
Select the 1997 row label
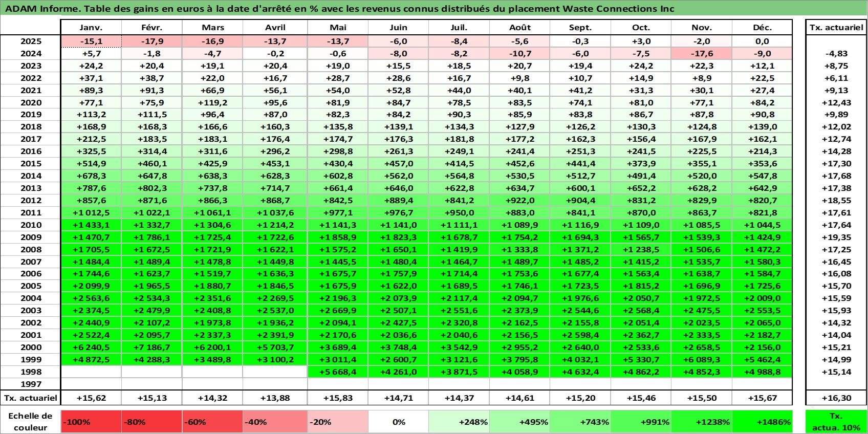(x=31, y=384)
